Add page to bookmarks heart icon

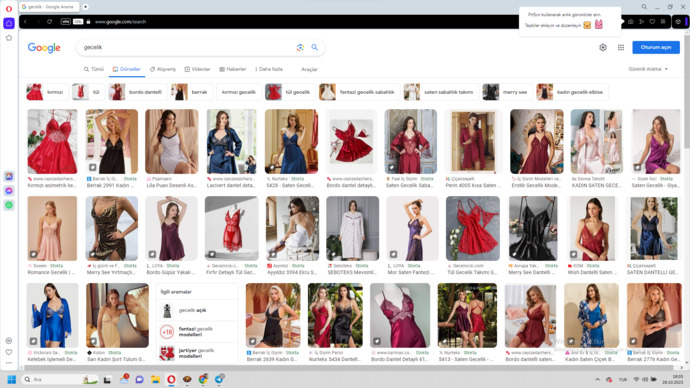click(652, 22)
